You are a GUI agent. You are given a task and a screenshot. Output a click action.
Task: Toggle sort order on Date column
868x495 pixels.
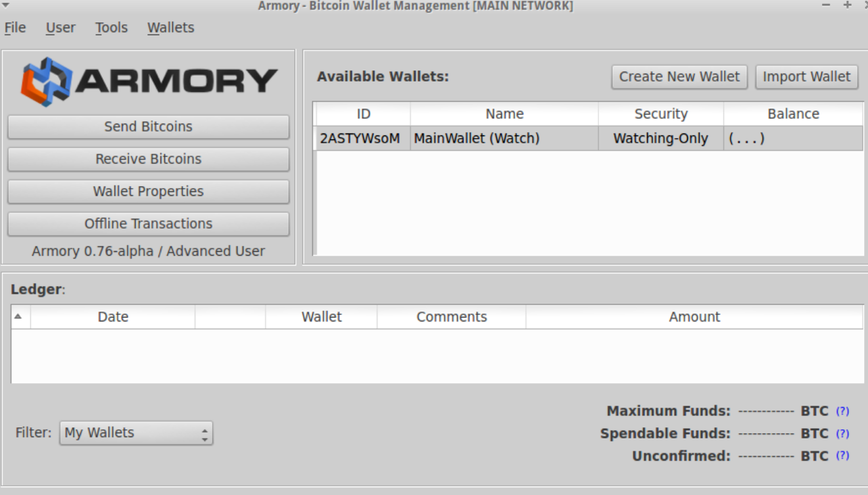click(x=112, y=316)
